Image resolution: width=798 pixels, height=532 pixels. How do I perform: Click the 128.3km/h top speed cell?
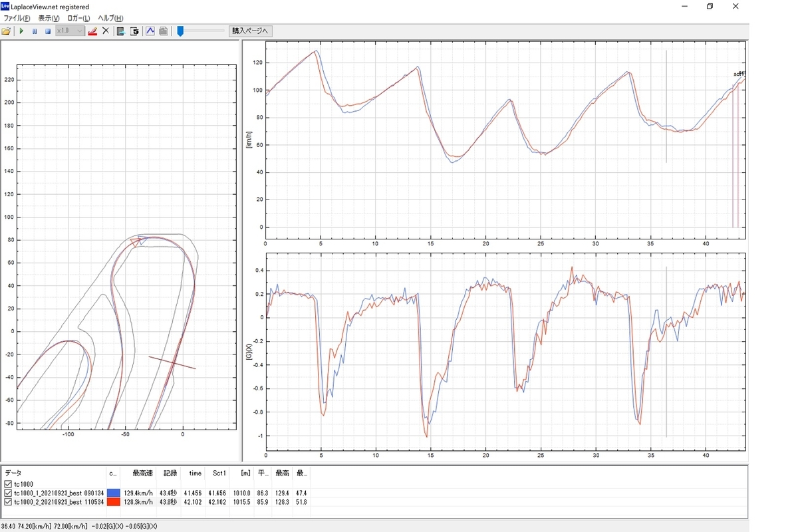(138, 501)
